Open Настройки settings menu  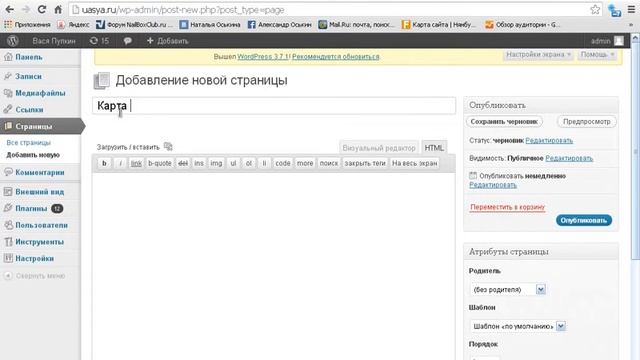click(34, 259)
